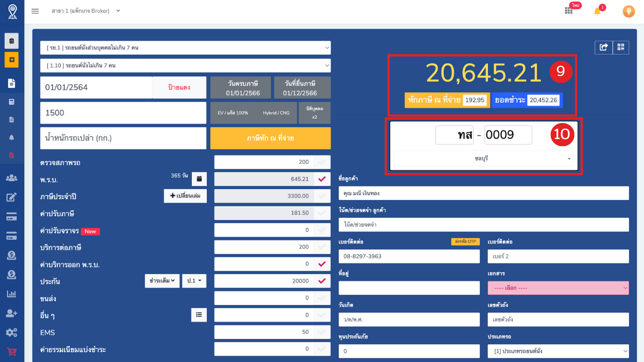Open the [1.10] รถยนต์นั่งไม่เกิน 7 คน dropdown
Viewport: 644px width, 362px height.
(x=185, y=66)
